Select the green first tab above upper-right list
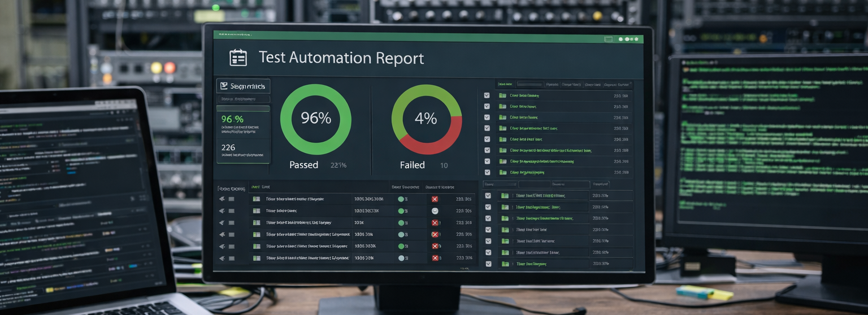 pos(505,85)
